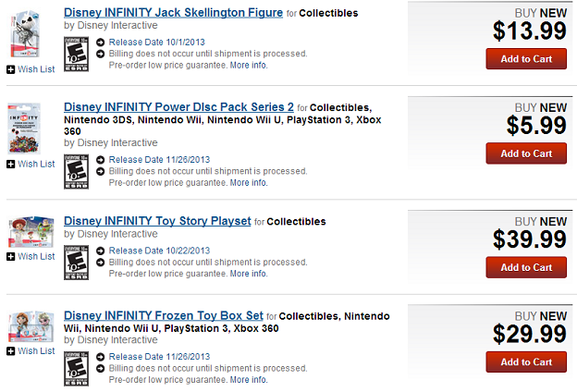Click ESRB E10+ rating icon for Frozen Toy Box
Image resolution: width=577 pixels, height=392 pixels.
tap(76, 369)
